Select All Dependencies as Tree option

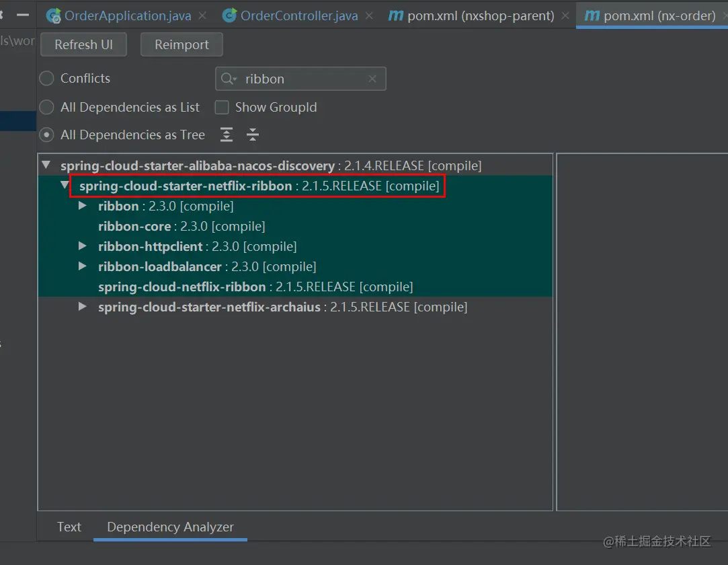coord(46,135)
